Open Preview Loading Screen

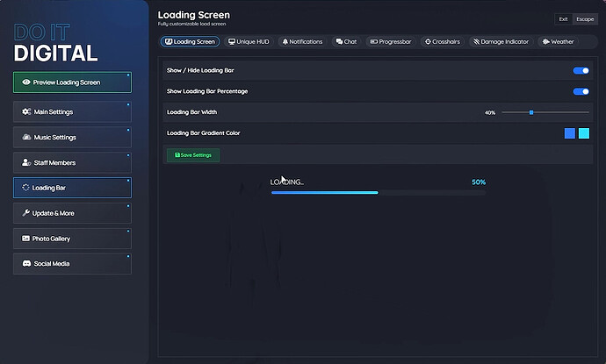(x=72, y=82)
